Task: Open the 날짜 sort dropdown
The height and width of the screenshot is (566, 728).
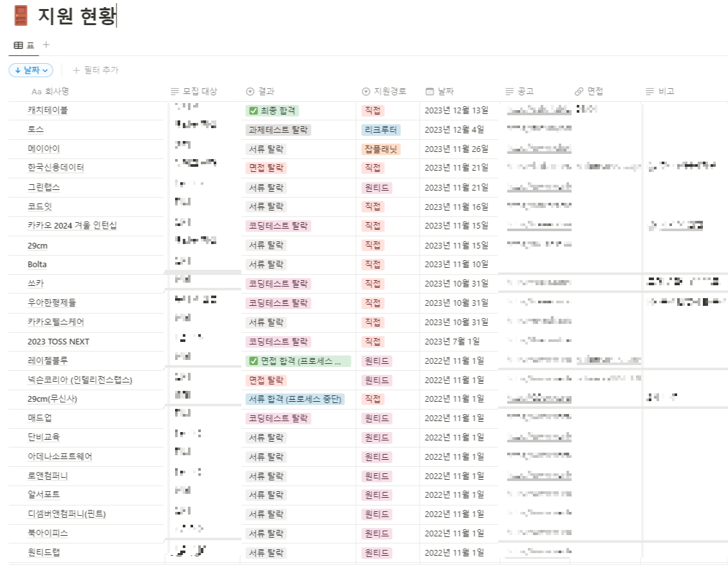Action: [31, 70]
